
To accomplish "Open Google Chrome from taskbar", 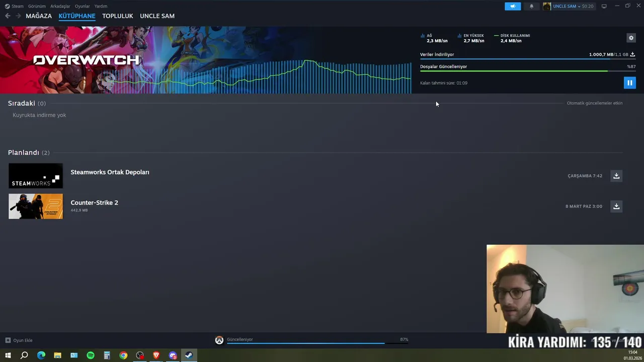I will tap(123, 355).
